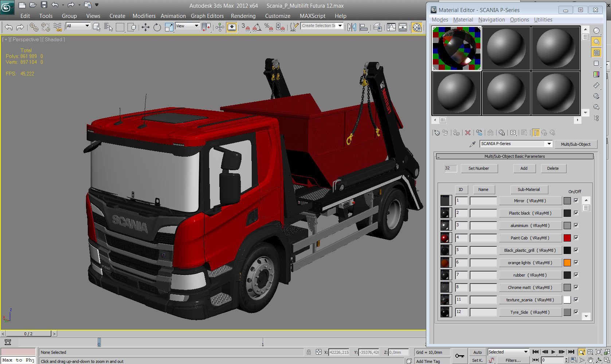
Task: Click the Filters... button
Action: (x=513, y=360)
